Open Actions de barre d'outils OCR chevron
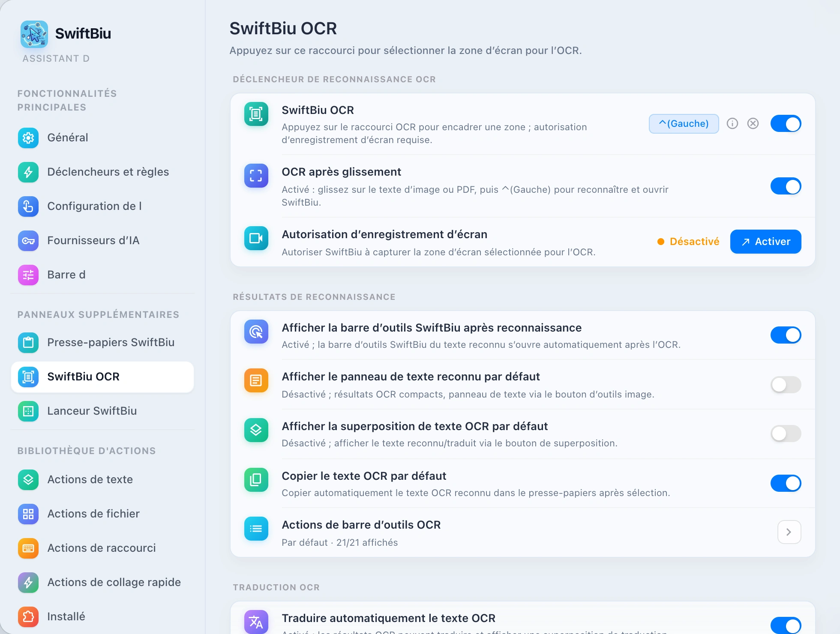840x634 pixels. tap(789, 532)
